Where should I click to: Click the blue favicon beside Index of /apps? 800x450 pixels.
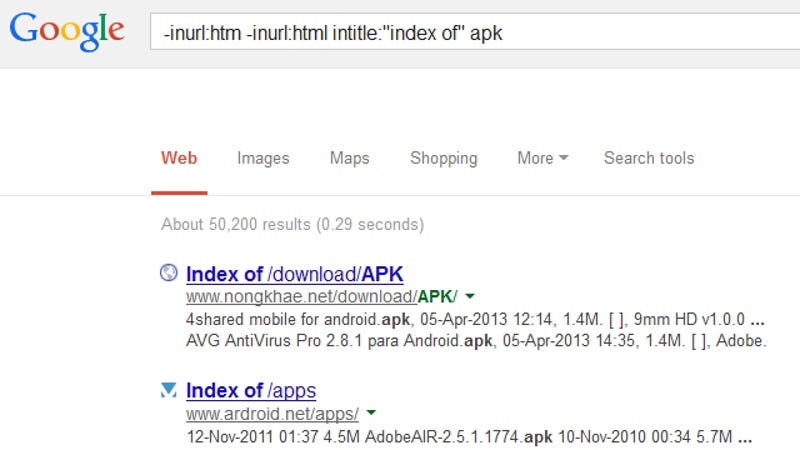click(x=168, y=390)
